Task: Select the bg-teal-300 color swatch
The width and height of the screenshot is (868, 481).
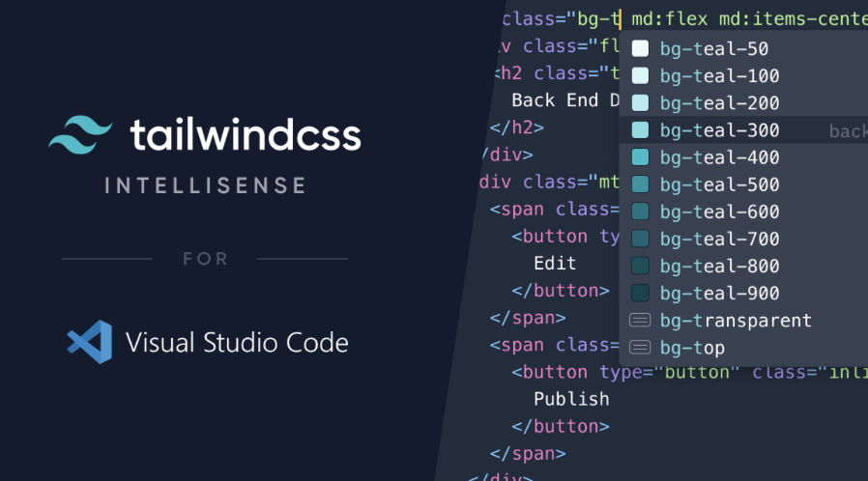Action: point(640,130)
